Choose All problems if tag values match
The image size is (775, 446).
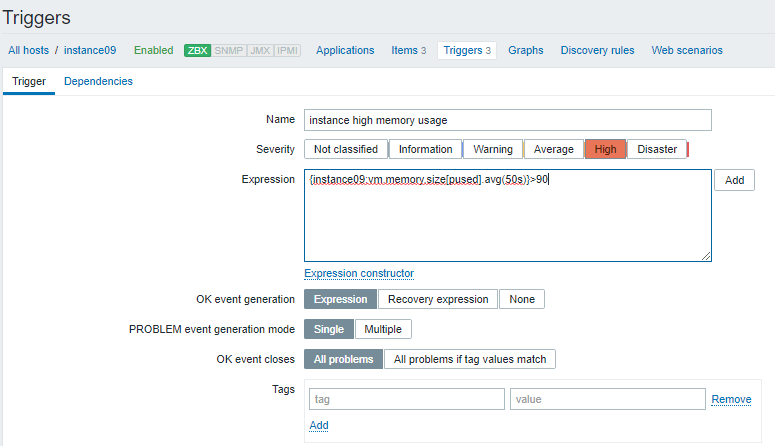click(469, 359)
